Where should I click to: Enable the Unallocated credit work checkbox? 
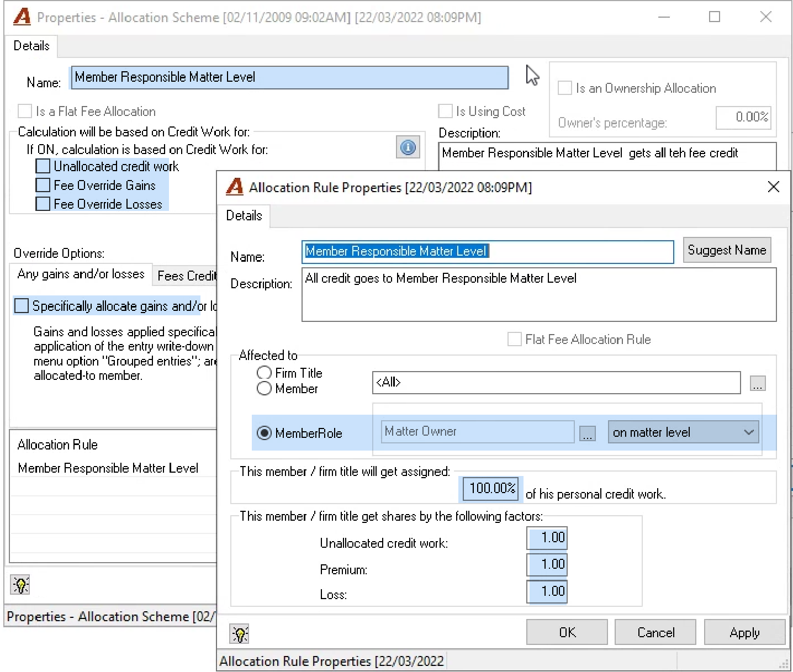tap(43, 166)
